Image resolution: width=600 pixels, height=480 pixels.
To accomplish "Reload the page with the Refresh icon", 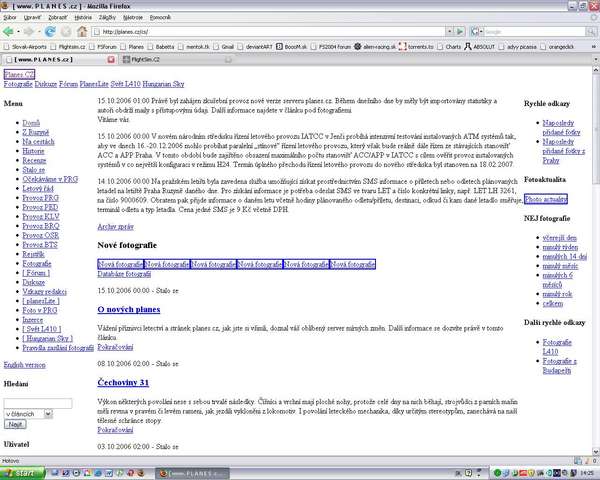I will pyautogui.click(x=50, y=32).
